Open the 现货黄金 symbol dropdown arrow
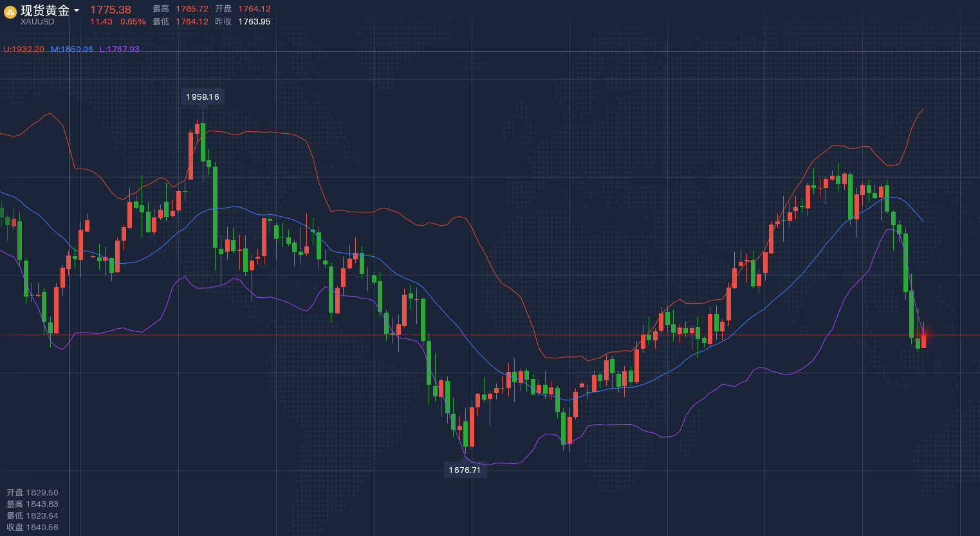 point(77,10)
